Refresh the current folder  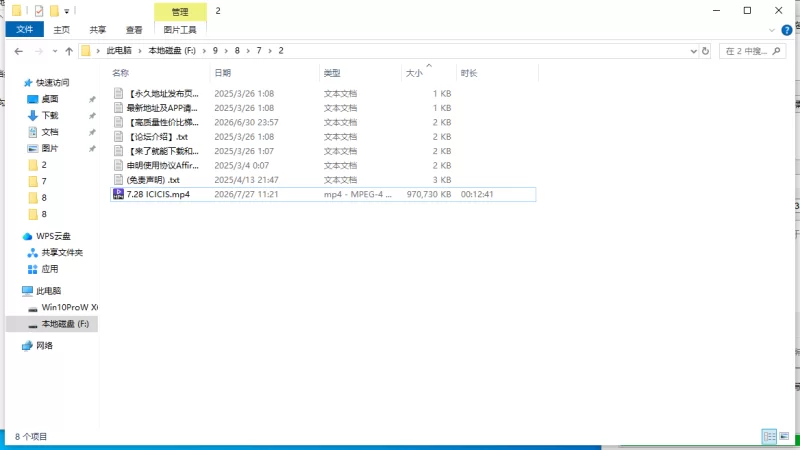[x=705, y=51]
